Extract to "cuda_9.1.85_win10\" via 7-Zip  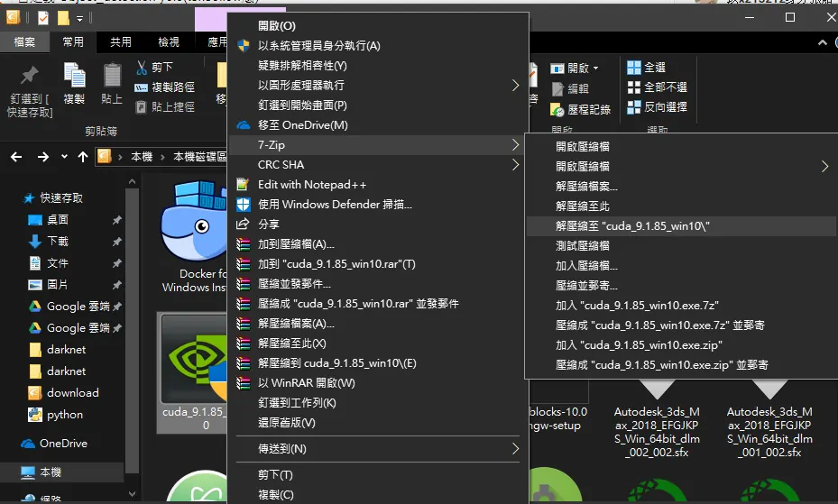coord(681,226)
